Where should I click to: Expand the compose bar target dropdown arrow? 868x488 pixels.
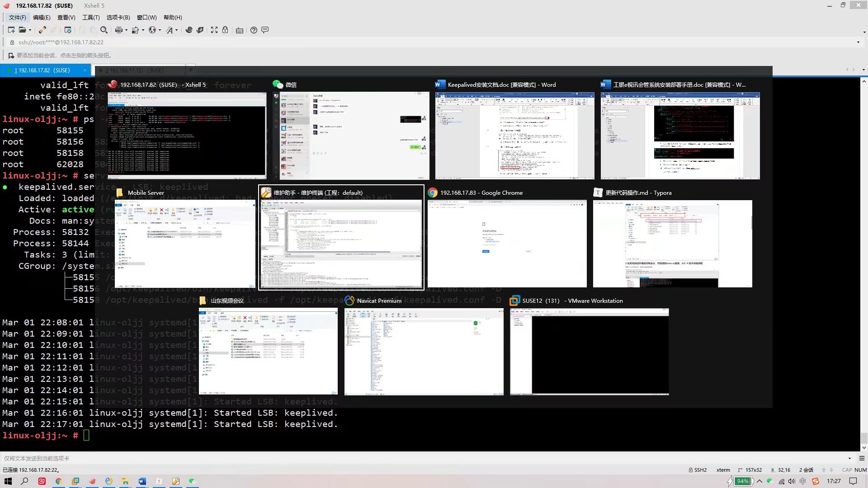click(850, 458)
